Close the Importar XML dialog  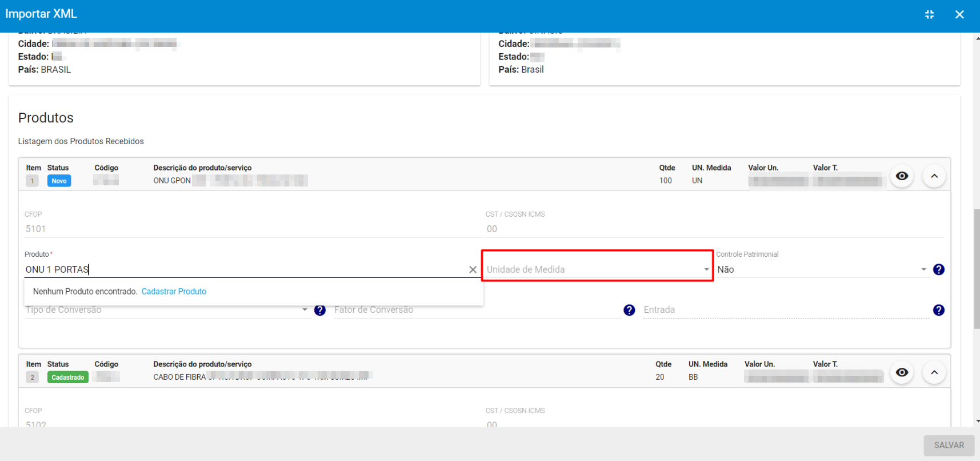tap(959, 14)
